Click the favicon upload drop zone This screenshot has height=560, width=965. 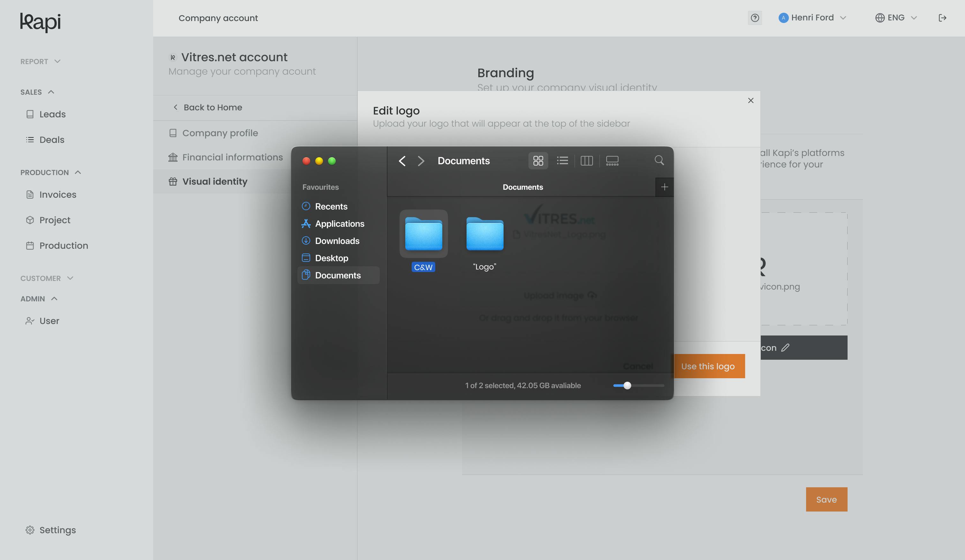pos(804,269)
